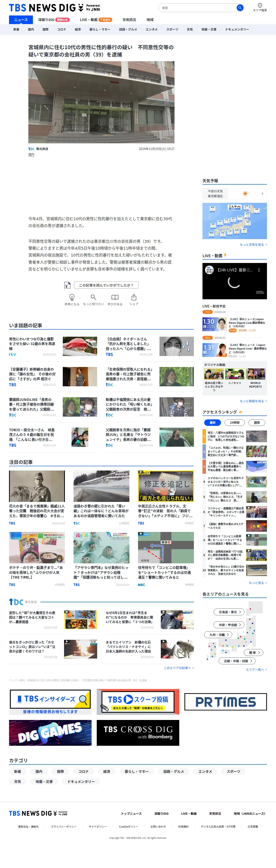Click the TBS NEWS DIG channel avatar on the live video
The height and width of the screenshot is (868, 276).
pos(210,270)
